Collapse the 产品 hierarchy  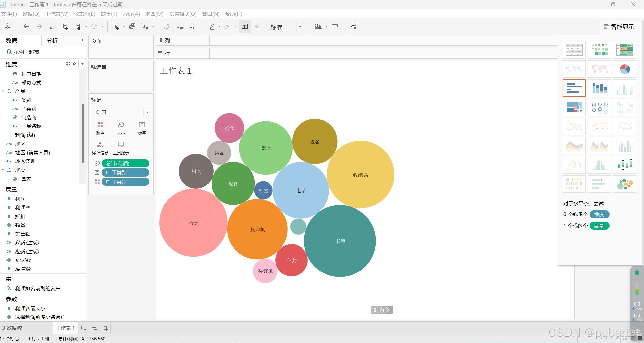pos(3,91)
